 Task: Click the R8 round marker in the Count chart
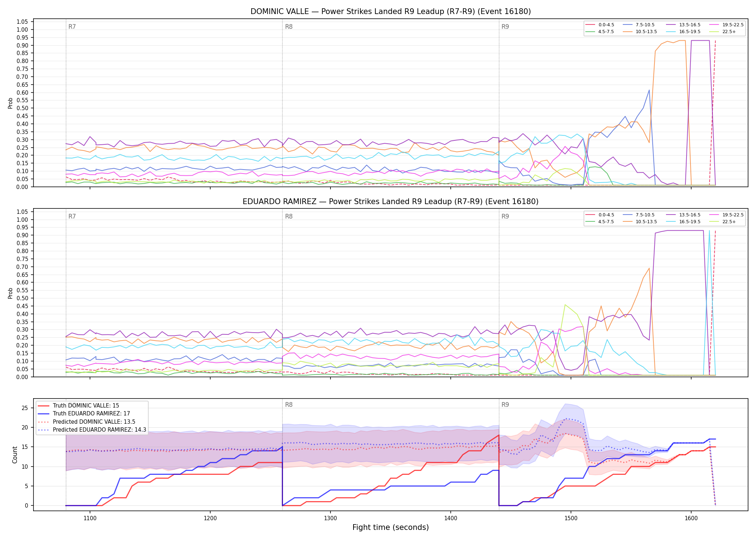tap(289, 405)
